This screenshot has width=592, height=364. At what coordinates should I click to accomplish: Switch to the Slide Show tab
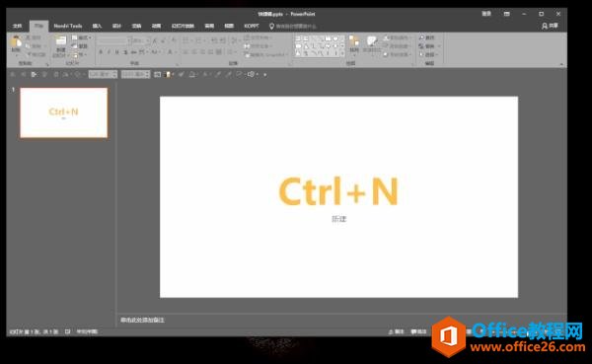(183, 26)
